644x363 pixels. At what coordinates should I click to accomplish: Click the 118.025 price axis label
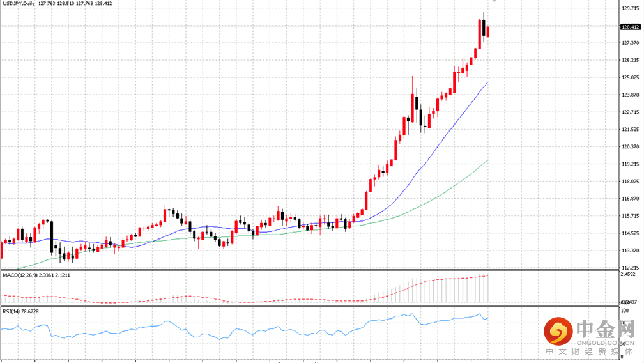(x=631, y=181)
